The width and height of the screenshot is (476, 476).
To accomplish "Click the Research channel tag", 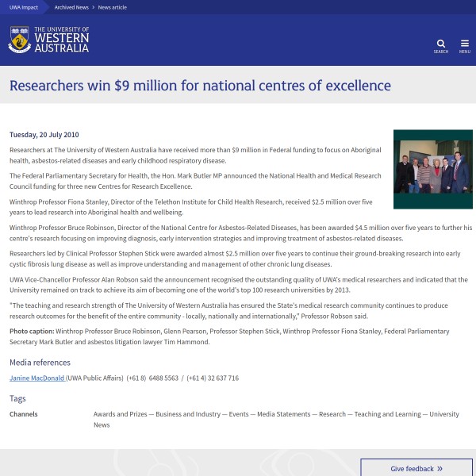I will (x=332, y=414).
